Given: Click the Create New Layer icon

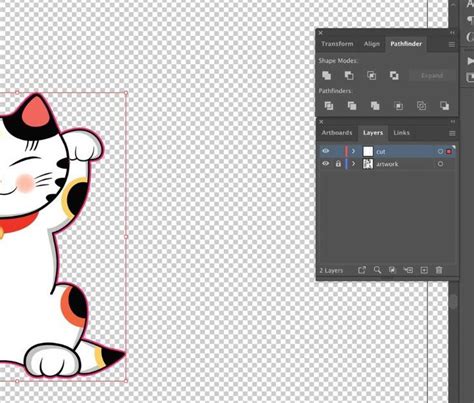Looking at the screenshot, I should coord(424,270).
